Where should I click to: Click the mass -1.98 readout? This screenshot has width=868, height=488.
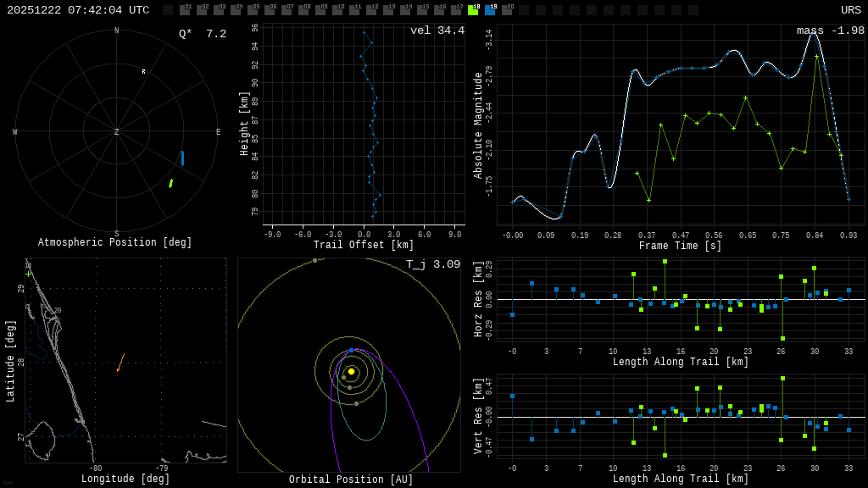(x=830, y=30)
